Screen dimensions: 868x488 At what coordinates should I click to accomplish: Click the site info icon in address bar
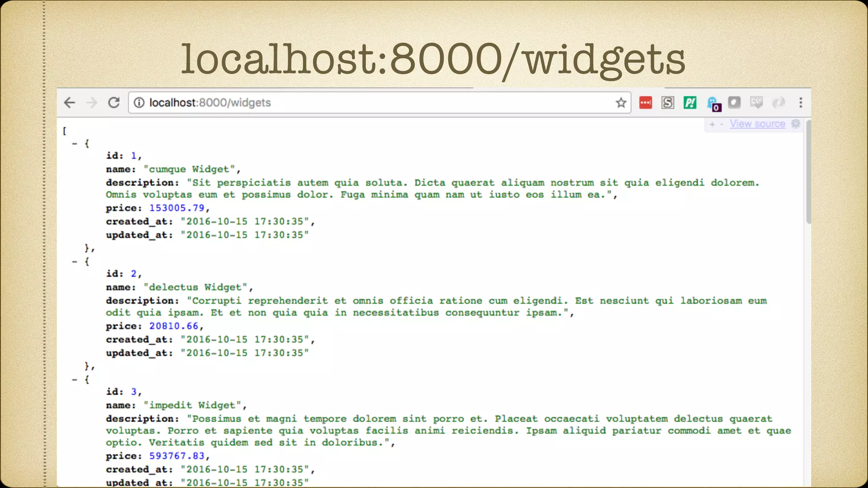[x=139, y=103]
